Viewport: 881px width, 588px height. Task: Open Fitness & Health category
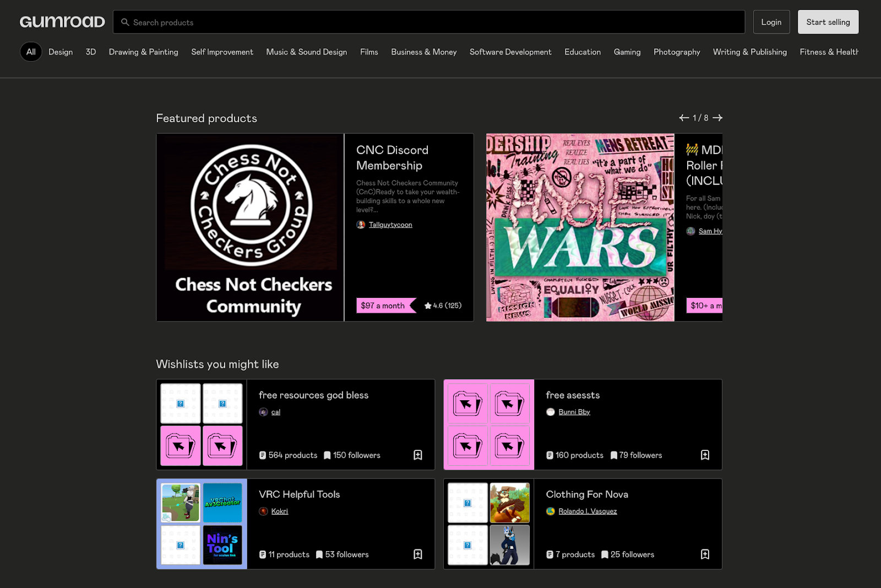click(x=829, y=52)
